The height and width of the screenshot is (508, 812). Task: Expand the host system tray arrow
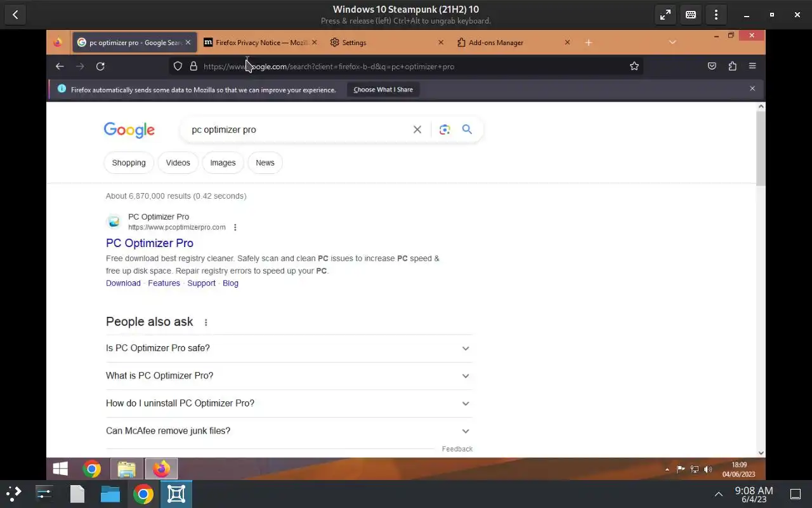(719, 494)
